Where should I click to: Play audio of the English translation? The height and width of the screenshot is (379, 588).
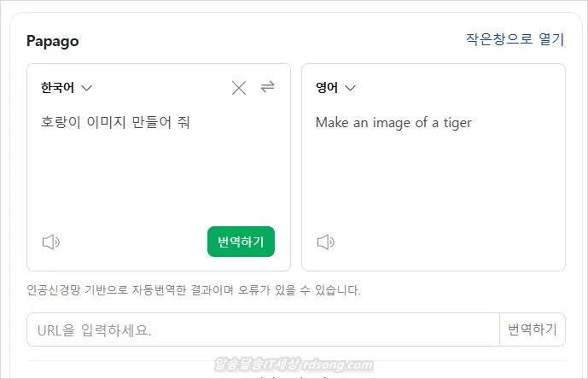(x=325, y=242)
